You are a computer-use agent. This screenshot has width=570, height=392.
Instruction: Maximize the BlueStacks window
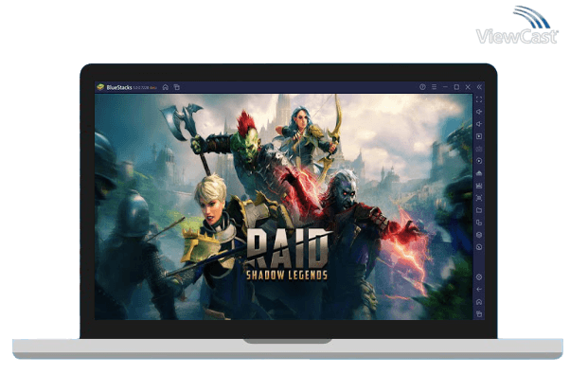[456, 87]
